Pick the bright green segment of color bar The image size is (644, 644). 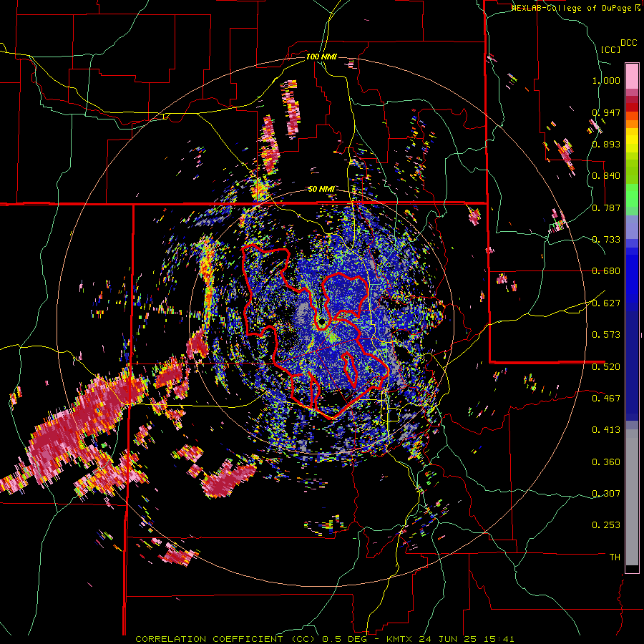click(x=632, y=195)
